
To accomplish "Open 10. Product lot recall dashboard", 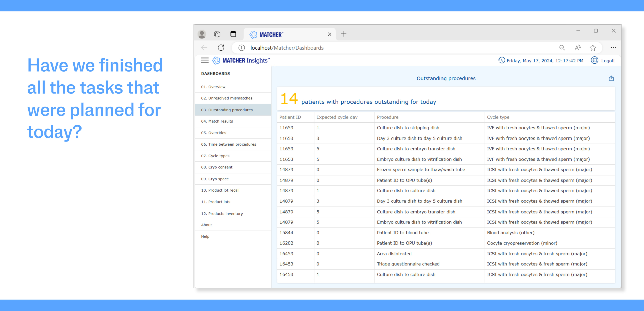I will (x=233, y=190).
